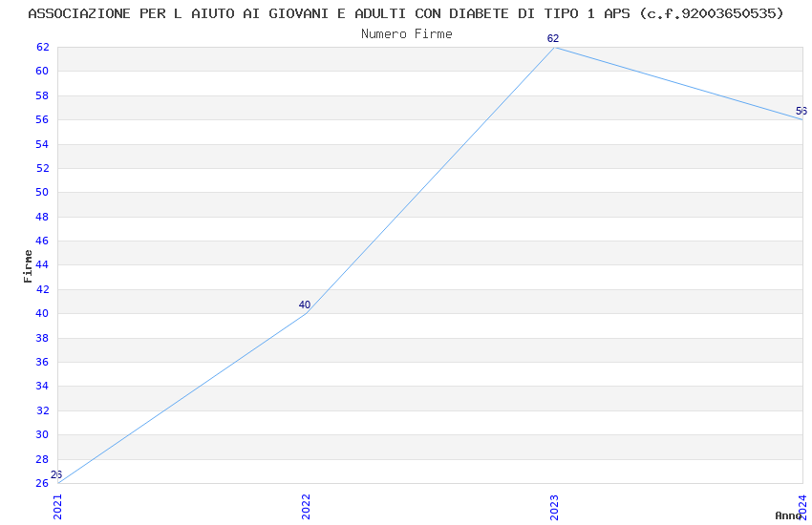Screen dimensions: 812x525
Task: Click the y-axis tick value 48
Action: [x=42, y=217]
